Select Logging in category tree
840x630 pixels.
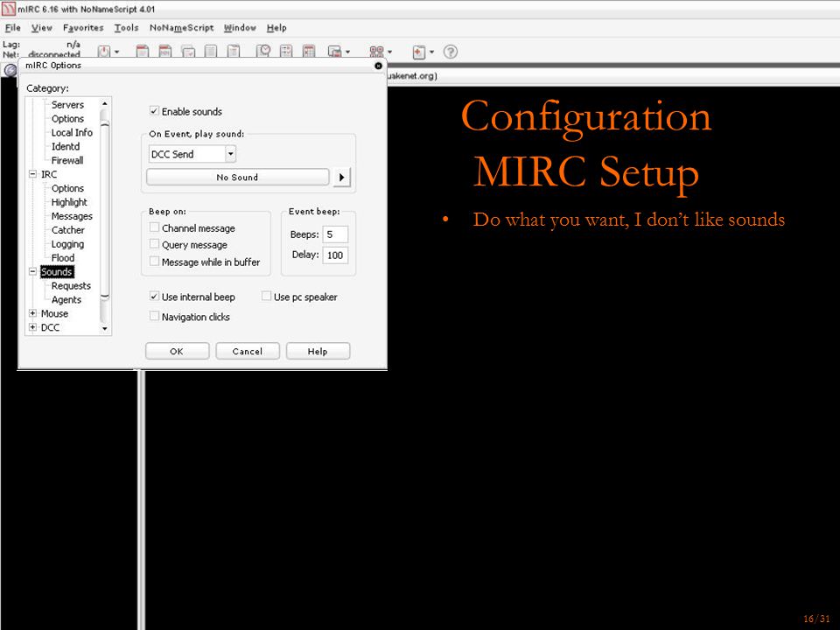point(67,244)
